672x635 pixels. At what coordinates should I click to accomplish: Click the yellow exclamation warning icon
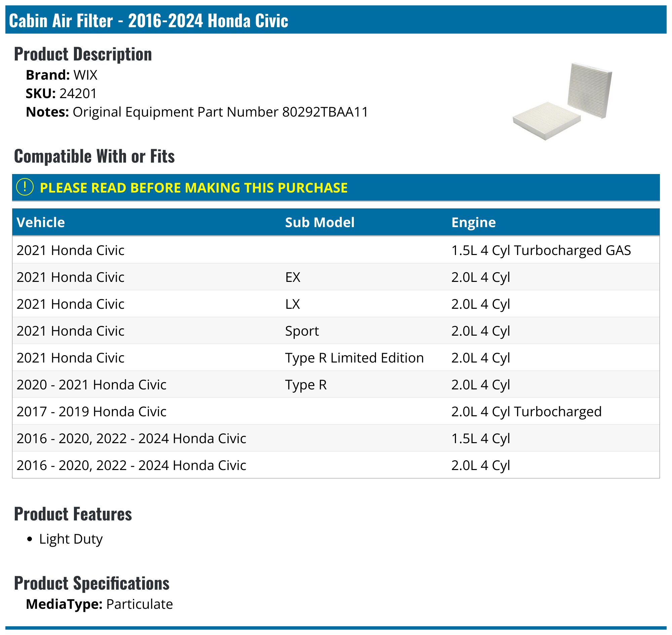(x=25, y=187)
